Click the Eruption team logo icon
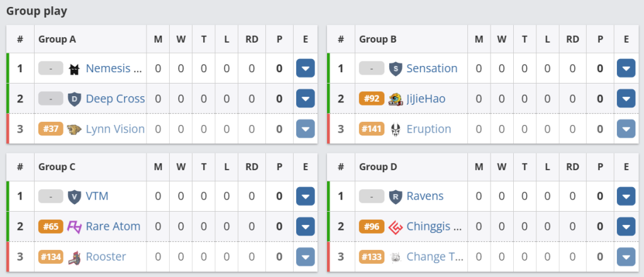This screenshot has height=277, width=644. [395, 129]
